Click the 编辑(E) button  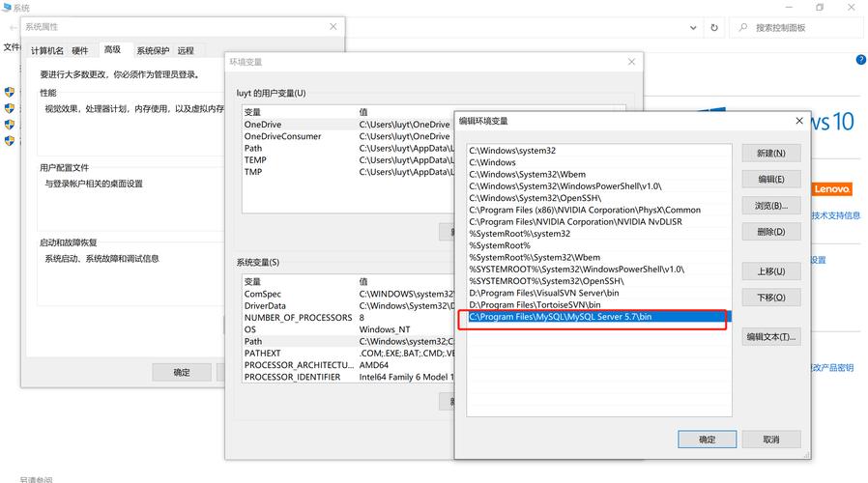point(771,180)
